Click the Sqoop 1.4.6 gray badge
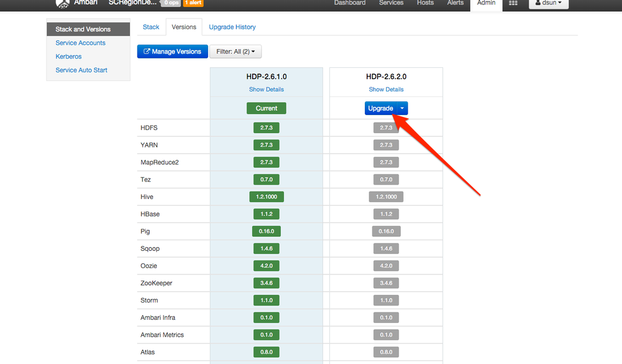This screenshot has width=622, height=364. (x=386, y=249)
